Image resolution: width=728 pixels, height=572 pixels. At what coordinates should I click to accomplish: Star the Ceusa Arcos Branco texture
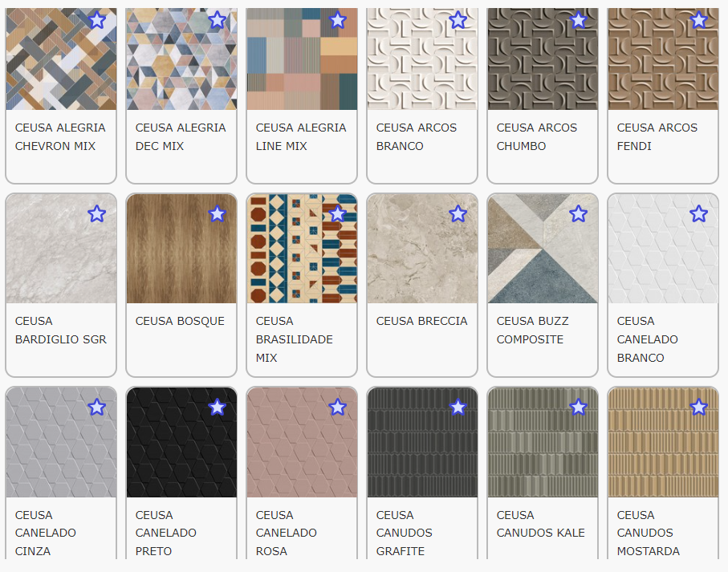tap(458, 20)
